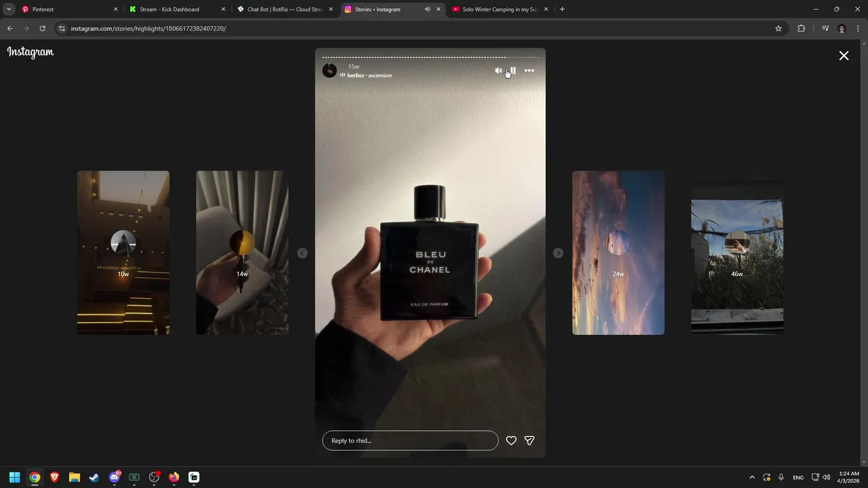The width and height of the screenshot is (868, 488).
Task: Show hidden system tray icons
Action: pos(752,477)
